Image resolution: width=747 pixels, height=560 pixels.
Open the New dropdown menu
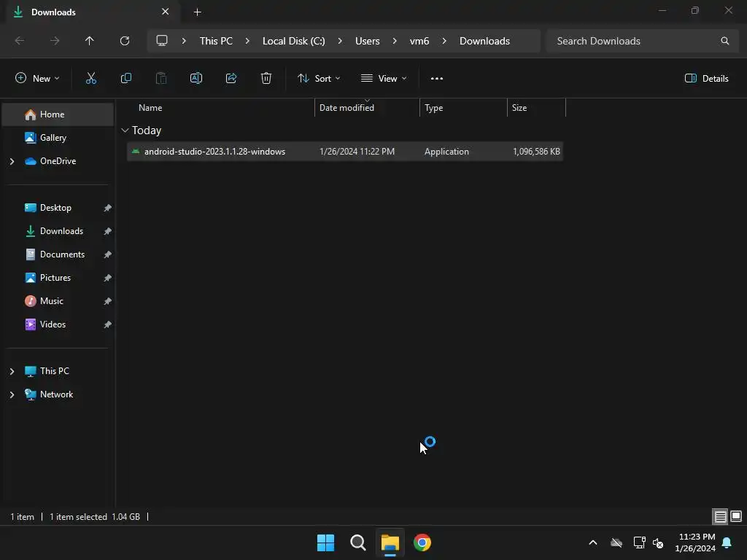click(38, 79)
